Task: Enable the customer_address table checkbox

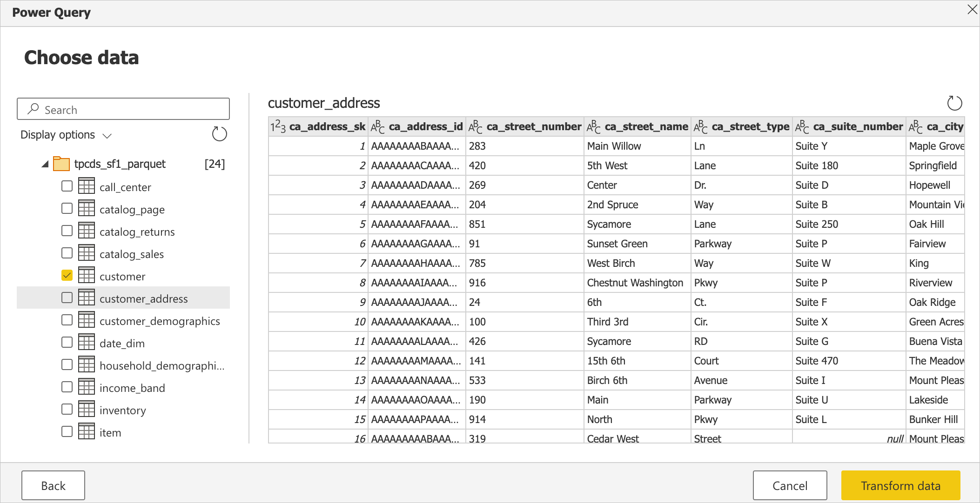Action: pyautogui.click(x=66, y=298)
